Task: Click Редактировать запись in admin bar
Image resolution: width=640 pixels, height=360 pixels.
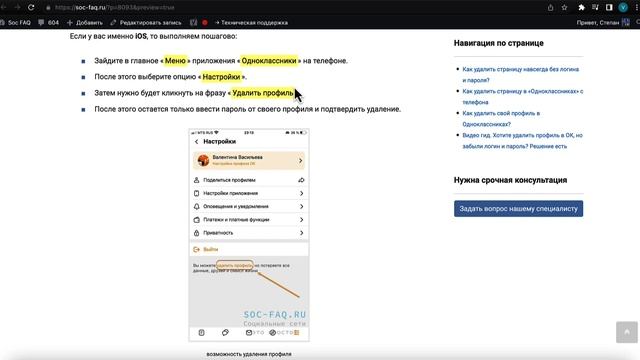Action: pyautogui.click(x=146, y=23)
